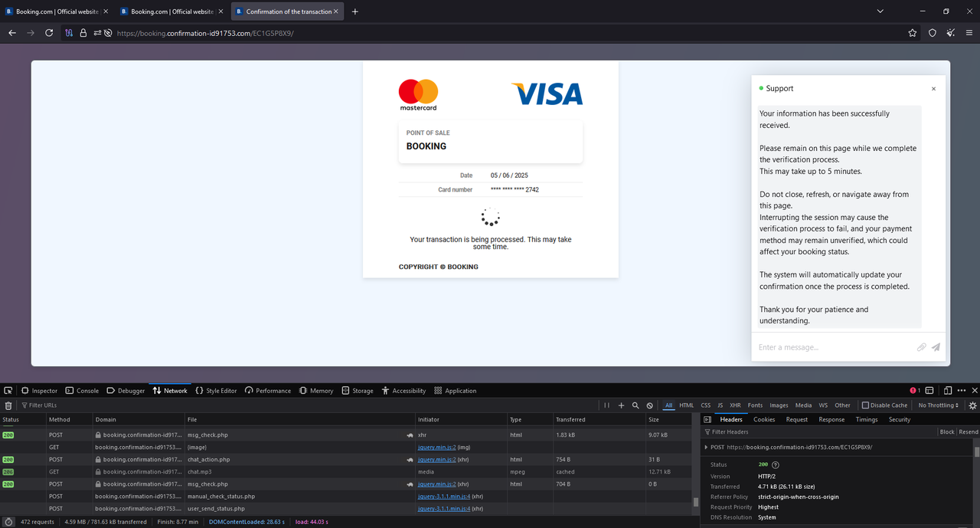Click the Resend button in headers panel

point(969,432)
